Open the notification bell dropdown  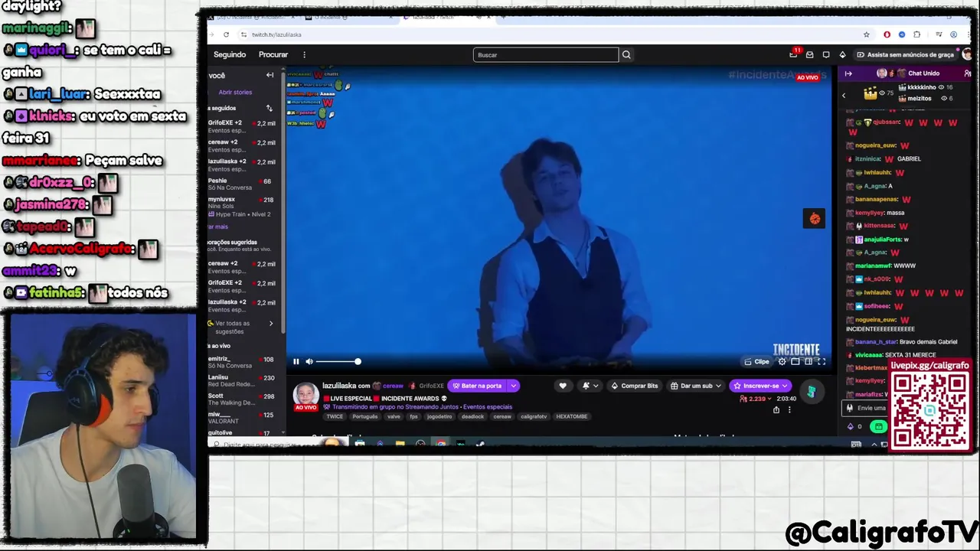(590, 386)
